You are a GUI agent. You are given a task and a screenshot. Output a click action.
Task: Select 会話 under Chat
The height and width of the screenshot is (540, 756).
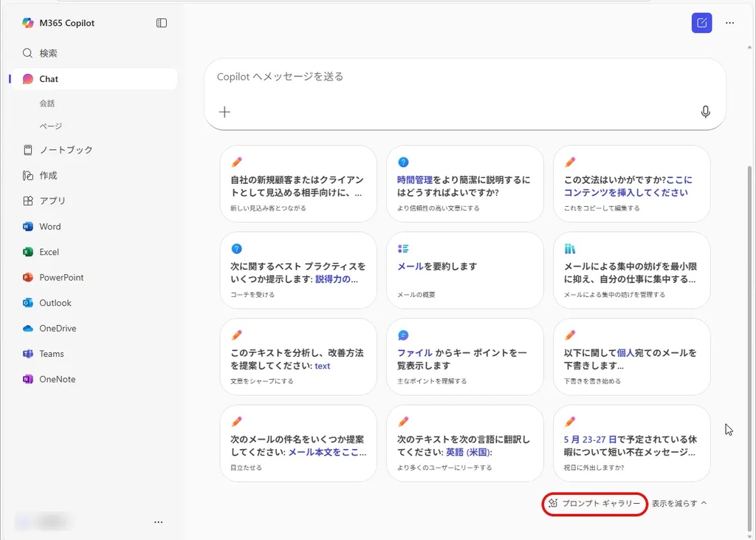click(x=47, y=103)
